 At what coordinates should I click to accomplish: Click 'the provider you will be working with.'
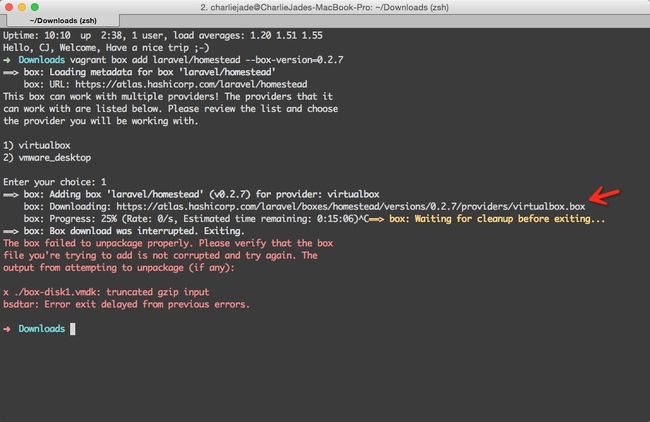pyautogui.click(x=101, y=121)
